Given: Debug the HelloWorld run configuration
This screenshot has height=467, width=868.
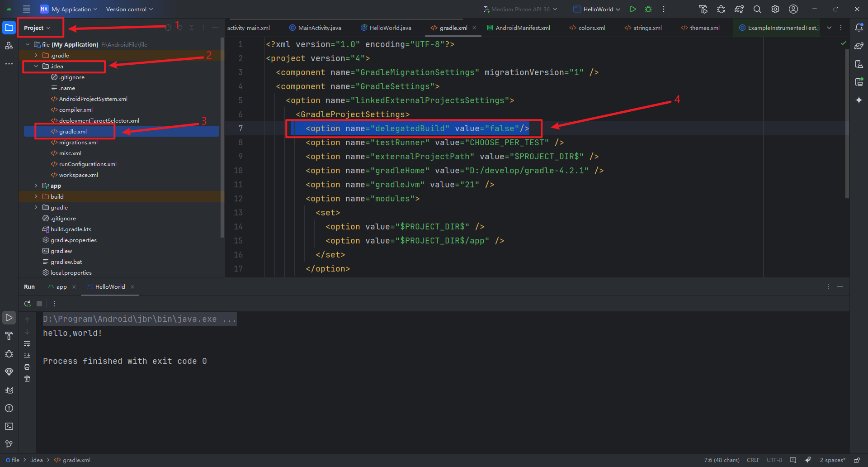Looking at the screenshot, I should [648, 9].
